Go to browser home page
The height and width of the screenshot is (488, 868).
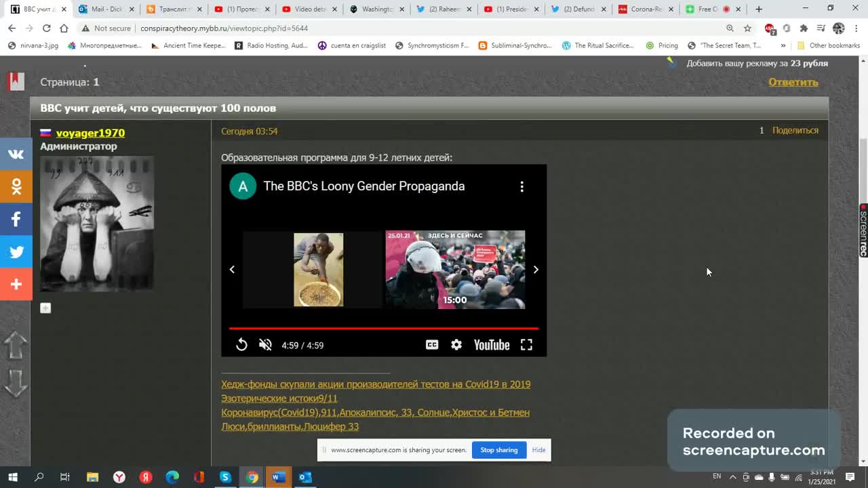(x=64, y=28)
